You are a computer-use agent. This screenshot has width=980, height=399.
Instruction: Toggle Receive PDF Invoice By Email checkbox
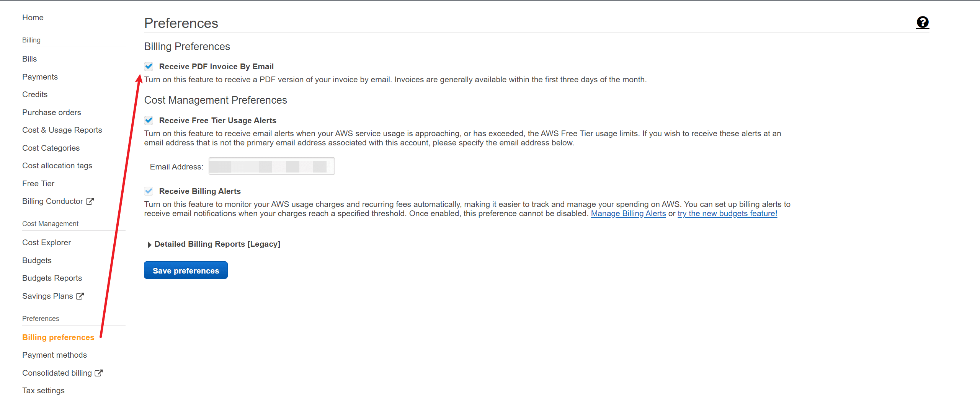[149, 67]
